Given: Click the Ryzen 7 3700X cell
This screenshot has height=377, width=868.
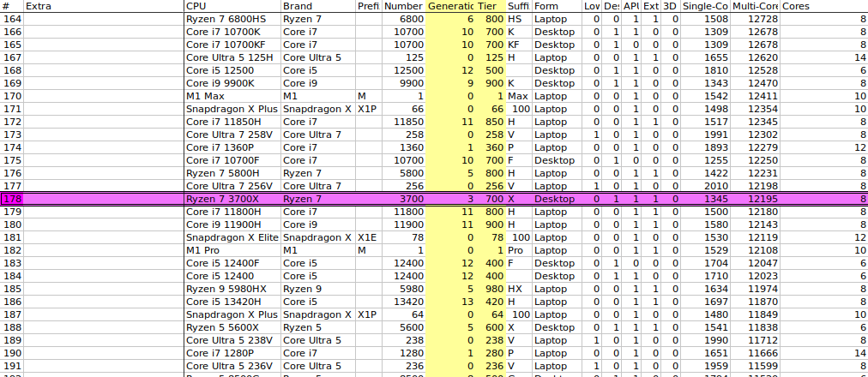Looking at the screenshot, I should 232,199.
